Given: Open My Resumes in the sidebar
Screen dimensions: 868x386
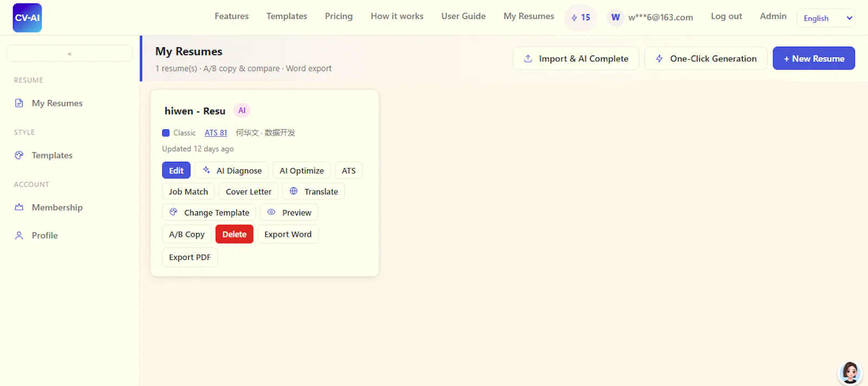Looking at the screenshot, I should 57,103.
